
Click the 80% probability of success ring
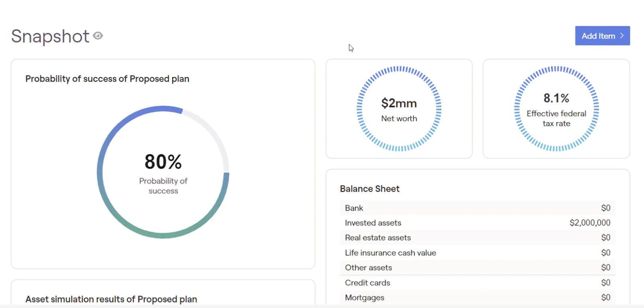tap(163, 172)
